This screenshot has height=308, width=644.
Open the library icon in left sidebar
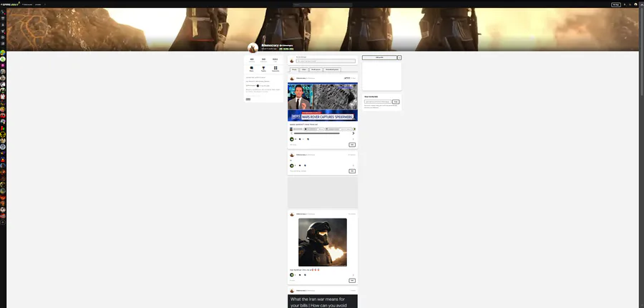click(3, 43)
